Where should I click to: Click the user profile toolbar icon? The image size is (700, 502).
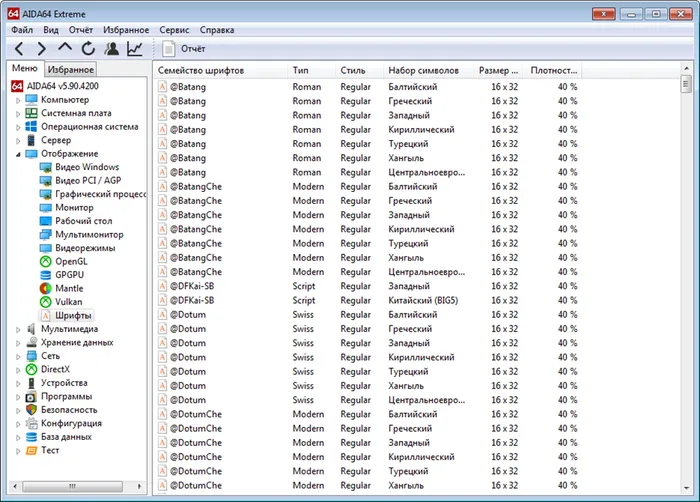click(x=112, y=48)
